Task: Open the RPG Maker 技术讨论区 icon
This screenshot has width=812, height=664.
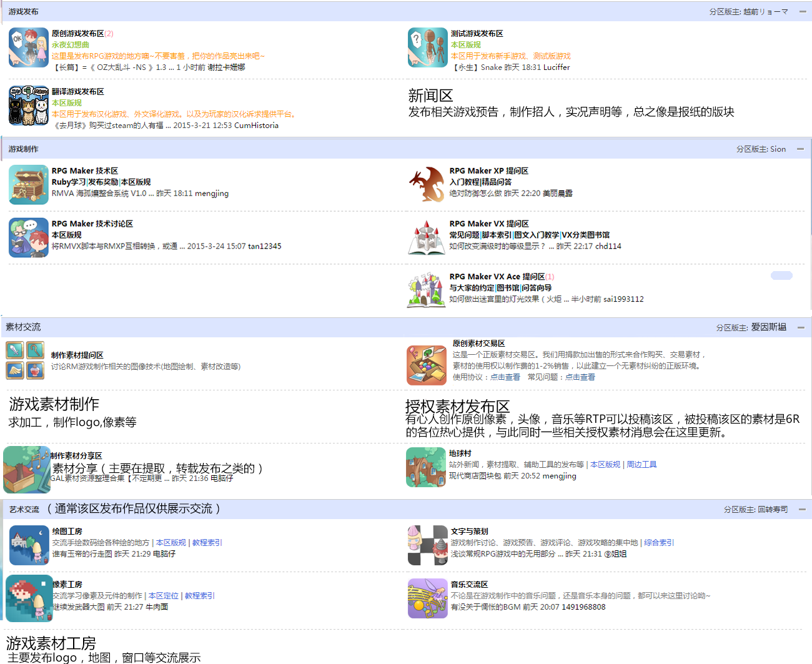Action: click(29, 237)
